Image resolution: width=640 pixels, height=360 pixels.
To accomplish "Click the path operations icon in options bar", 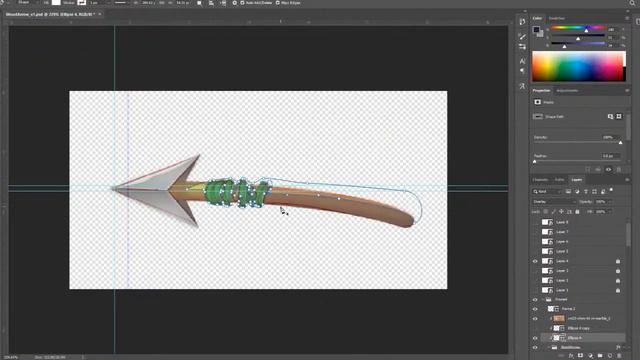I will tap(199, 3).
